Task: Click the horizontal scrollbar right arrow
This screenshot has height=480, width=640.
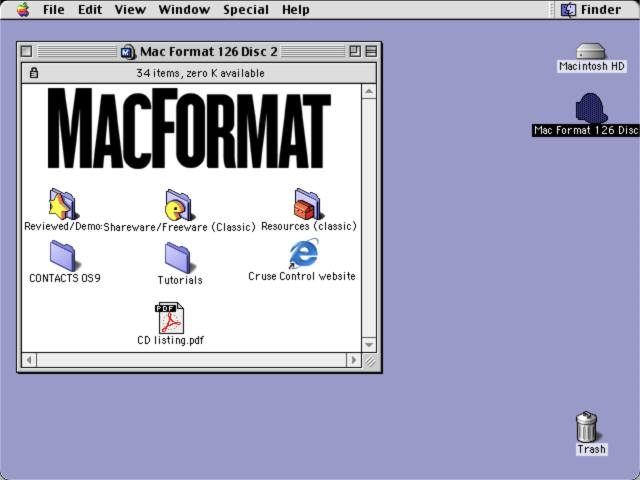Action: click(353, 360)
